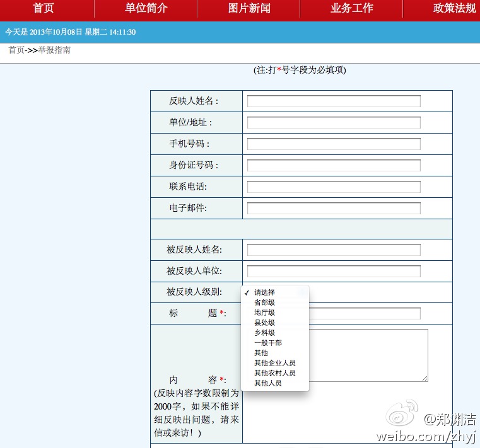Click the date and time text in blue bar
The height and width of the screenshot is (448, 480).
click(x=71, y=32)
